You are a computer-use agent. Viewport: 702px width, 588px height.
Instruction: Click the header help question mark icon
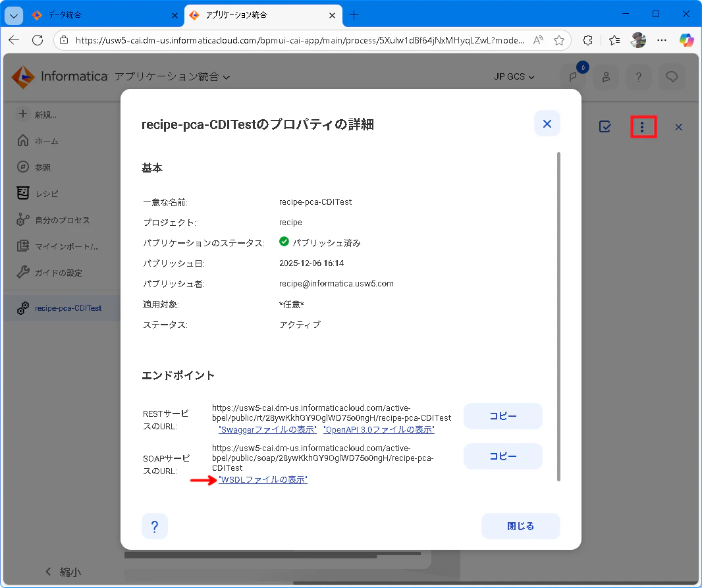tap(638, 77)
